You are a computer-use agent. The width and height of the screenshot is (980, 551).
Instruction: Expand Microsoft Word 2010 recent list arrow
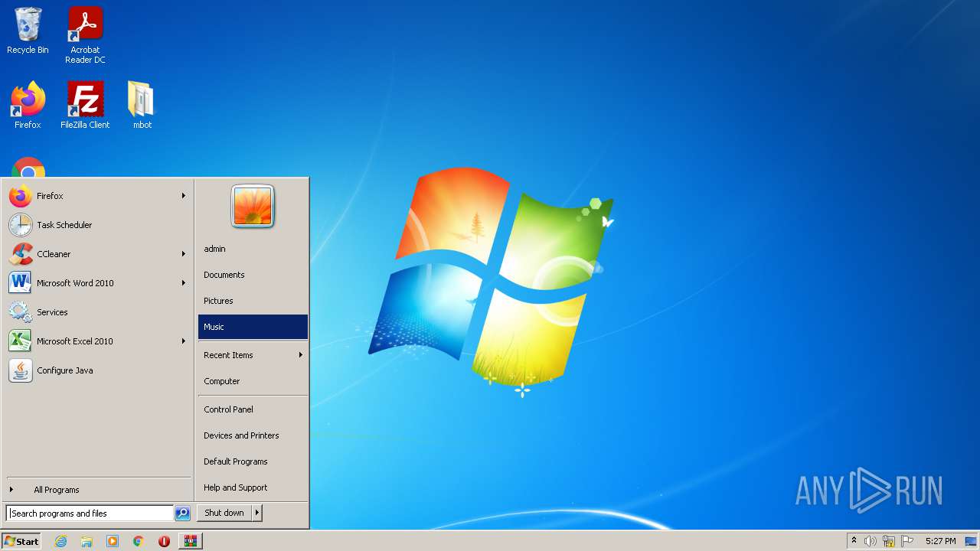(x=184, y=283)
